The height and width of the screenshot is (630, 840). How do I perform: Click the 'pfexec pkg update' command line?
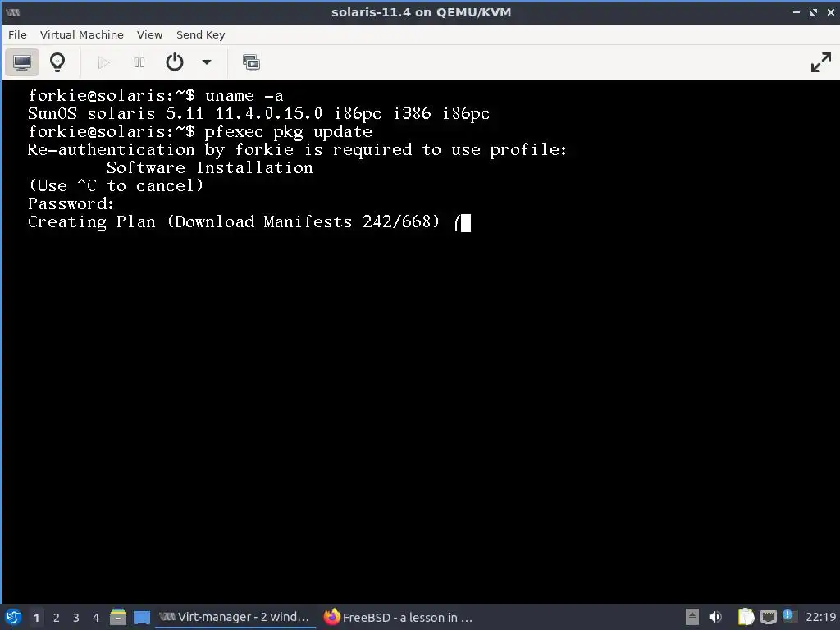(200, 132)
